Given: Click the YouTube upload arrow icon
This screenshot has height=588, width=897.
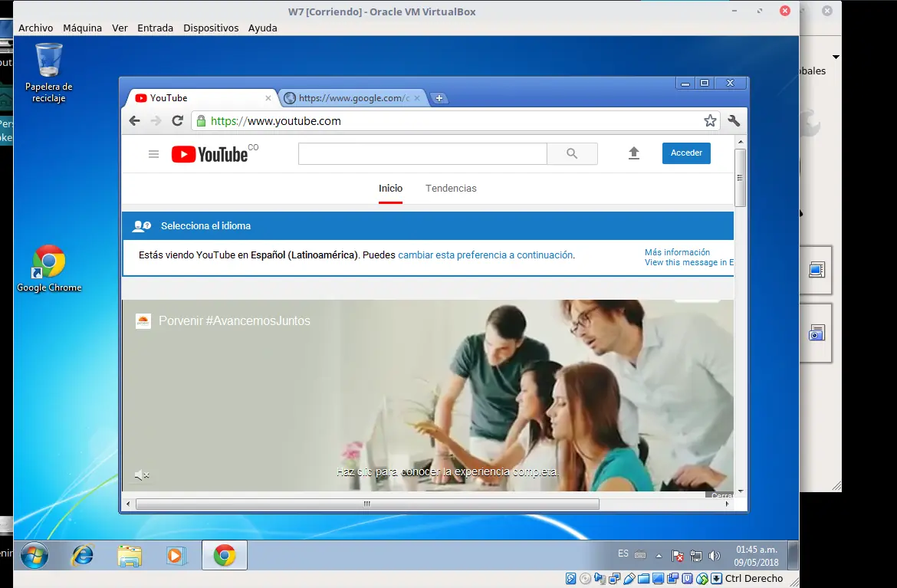Looking at the screenshot, I should (634, 153).
